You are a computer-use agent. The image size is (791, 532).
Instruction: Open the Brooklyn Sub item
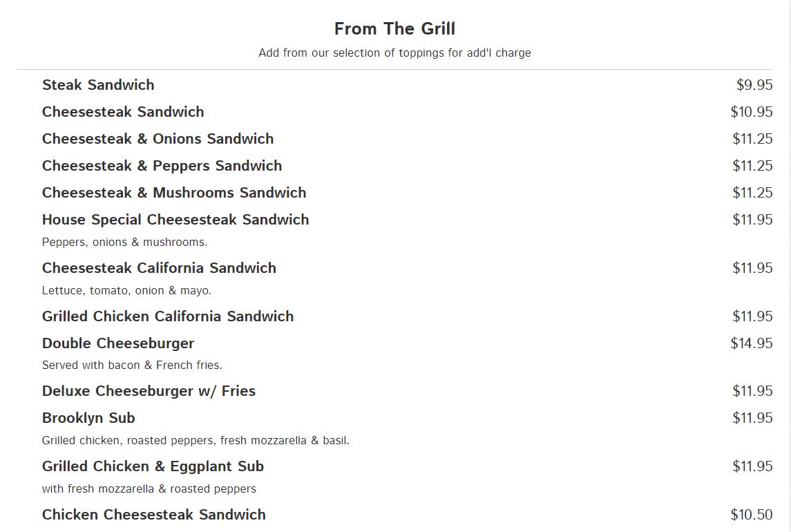(88, 418)
